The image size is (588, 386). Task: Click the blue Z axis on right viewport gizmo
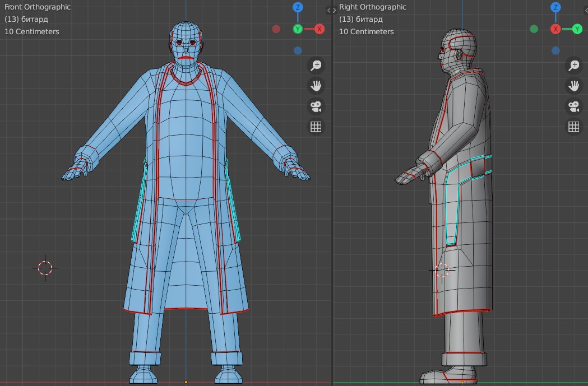pyautogui.click(x=555, y=7)
